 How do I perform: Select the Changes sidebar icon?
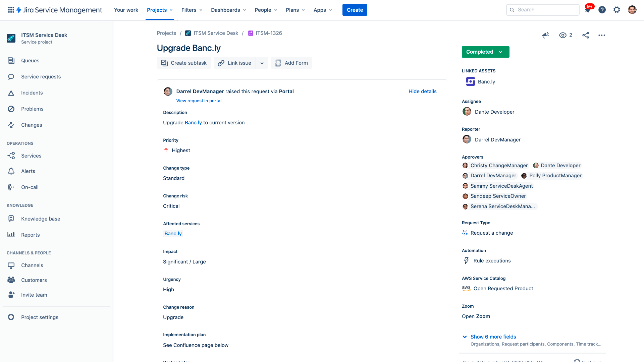pos(11,125)
